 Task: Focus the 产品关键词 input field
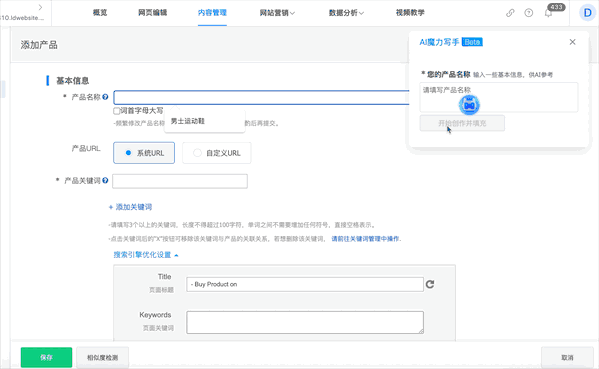(x=180, y=181)
